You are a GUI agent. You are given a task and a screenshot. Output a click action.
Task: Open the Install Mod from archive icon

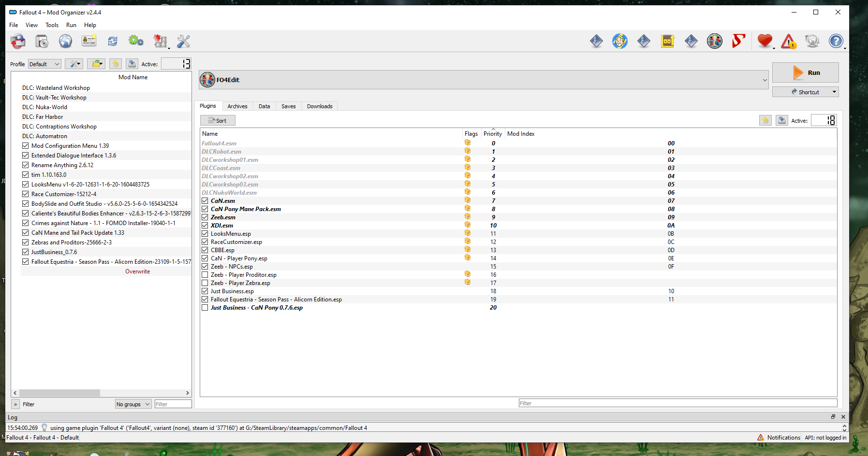click(18, 42)
